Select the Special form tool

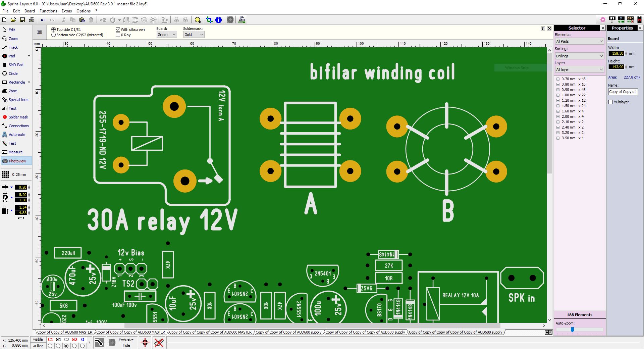click(x=15, y=100)
